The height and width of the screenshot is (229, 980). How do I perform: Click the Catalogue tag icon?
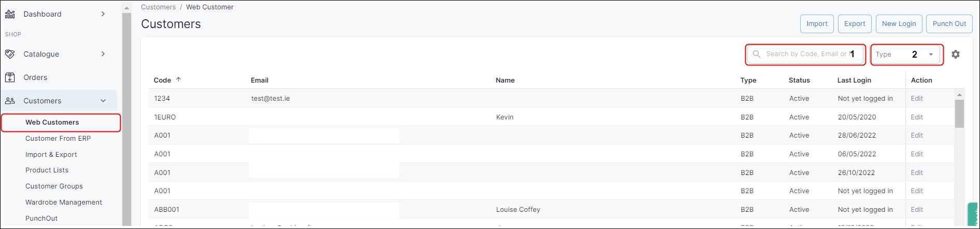10,54
